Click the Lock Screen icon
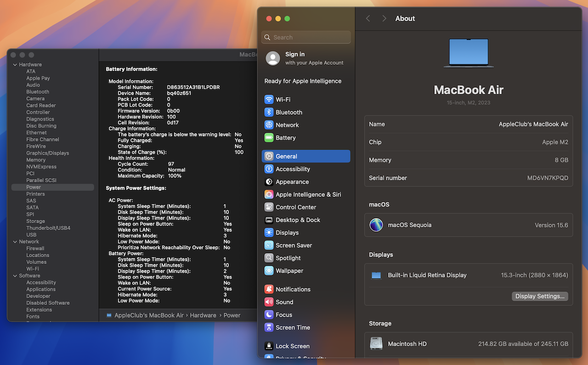Viewport: 588px width, 365px height. (x=269, y=346)
